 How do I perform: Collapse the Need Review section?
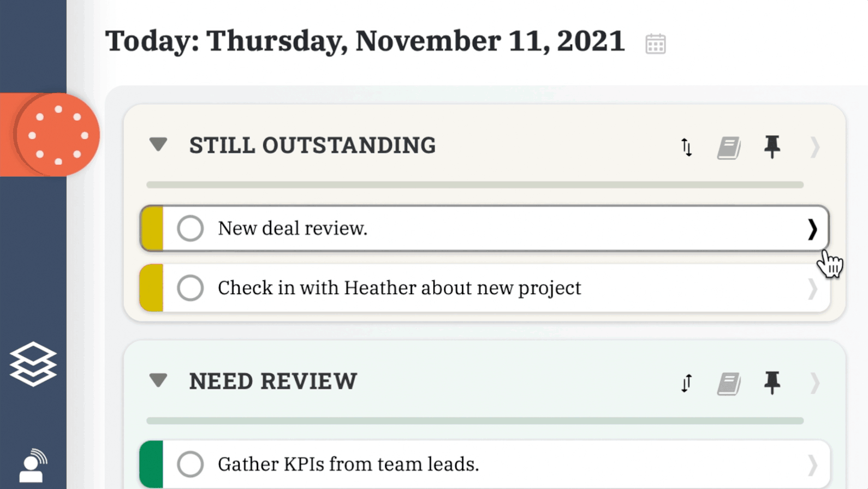point(158,380)
